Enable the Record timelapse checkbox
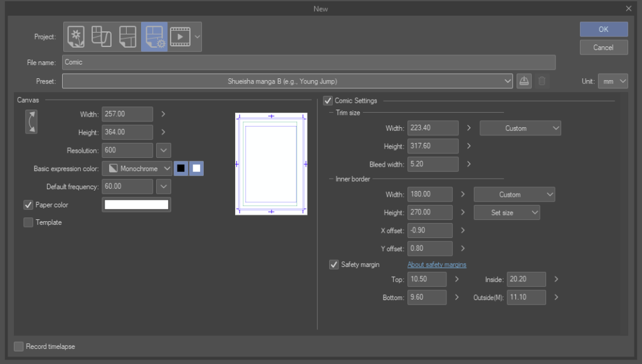The height and width of the screenshot is (364, 642). point(19,346)
